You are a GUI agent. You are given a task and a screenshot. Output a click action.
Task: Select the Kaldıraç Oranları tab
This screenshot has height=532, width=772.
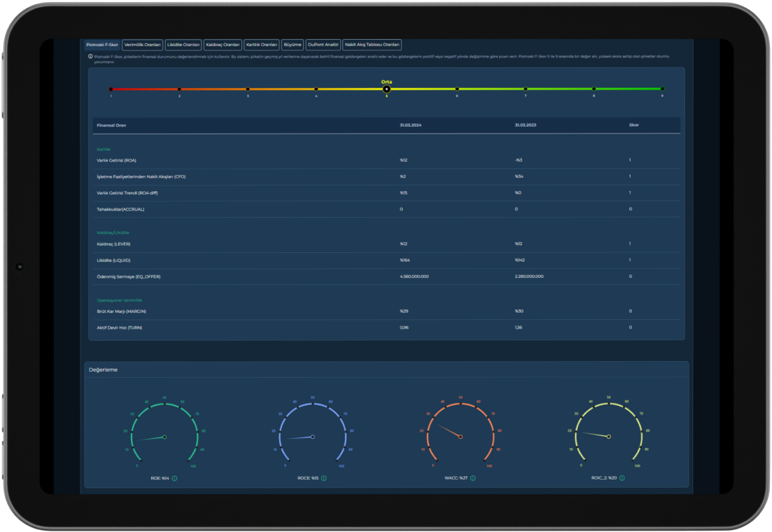(x=223, y=45)
